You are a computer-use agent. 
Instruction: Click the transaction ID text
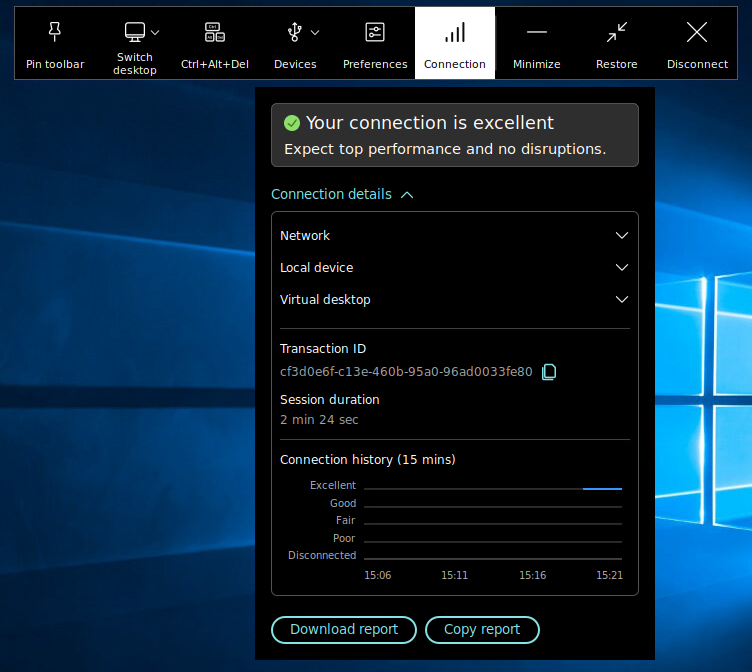coord(406,372)
